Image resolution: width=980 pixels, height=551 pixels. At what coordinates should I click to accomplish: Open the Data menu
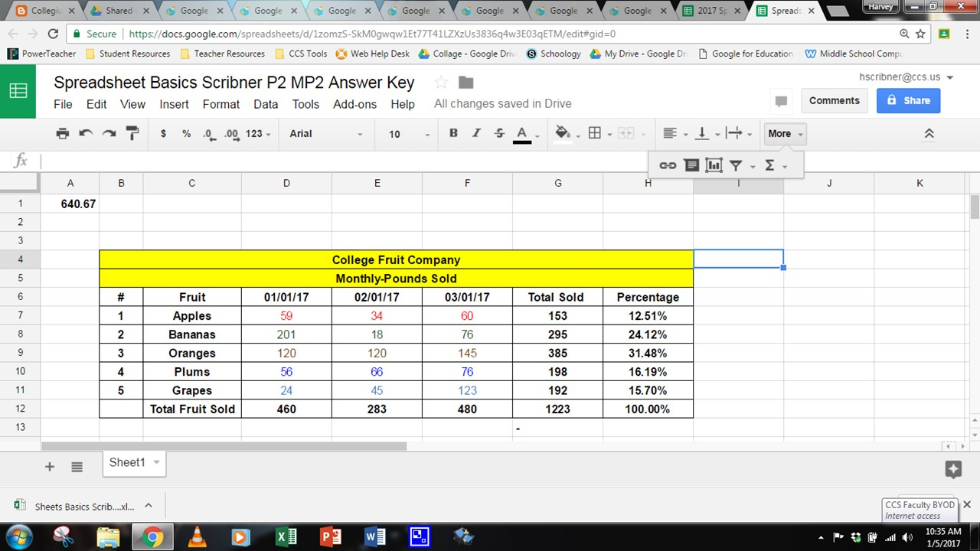pyautogui.click(x=266, y=104)
